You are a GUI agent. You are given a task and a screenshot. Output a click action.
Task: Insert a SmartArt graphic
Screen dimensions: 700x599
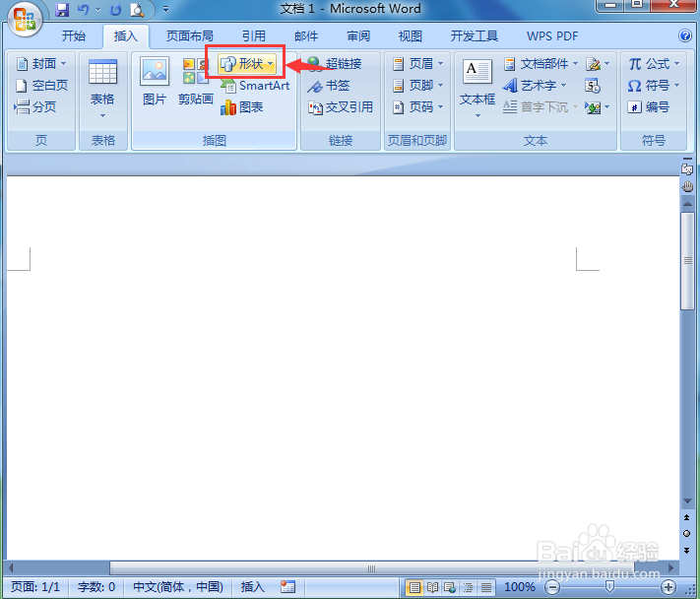[x=255, y=86]
